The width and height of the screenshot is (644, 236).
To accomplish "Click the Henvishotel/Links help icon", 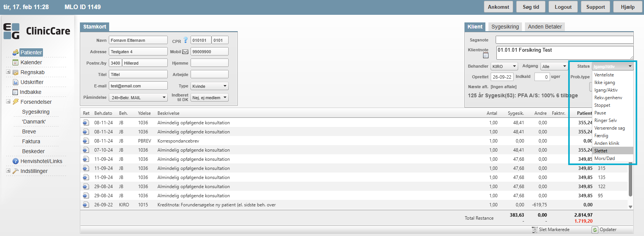I will [16, 161].
